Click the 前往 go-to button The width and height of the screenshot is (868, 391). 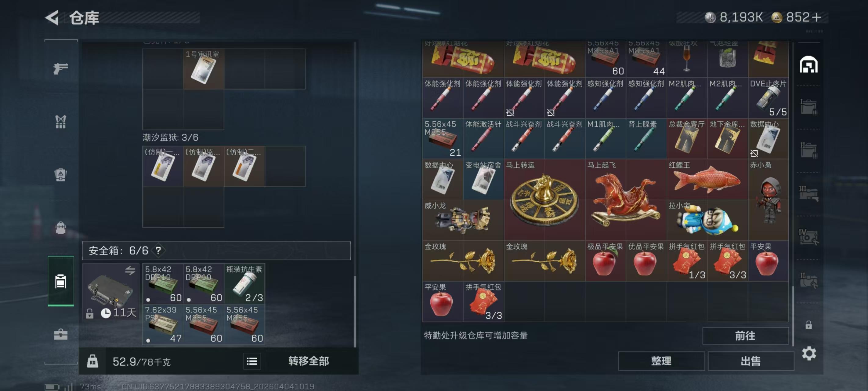pos(745,336)
